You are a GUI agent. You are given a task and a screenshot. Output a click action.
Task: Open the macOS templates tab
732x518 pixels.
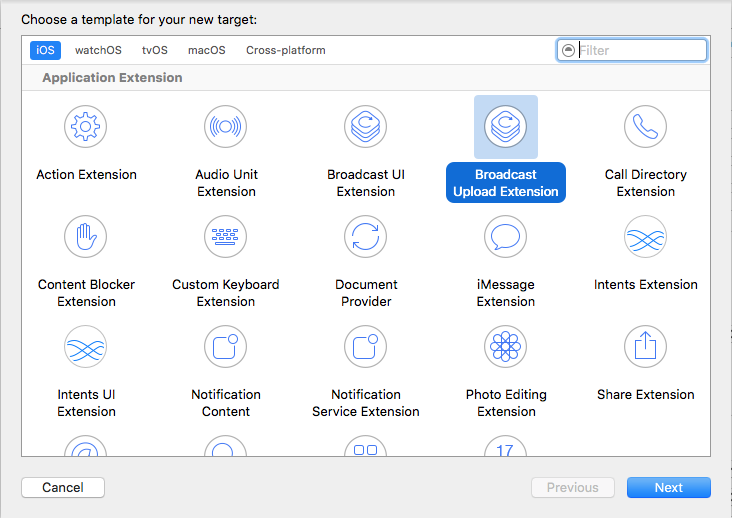point(207,50)
